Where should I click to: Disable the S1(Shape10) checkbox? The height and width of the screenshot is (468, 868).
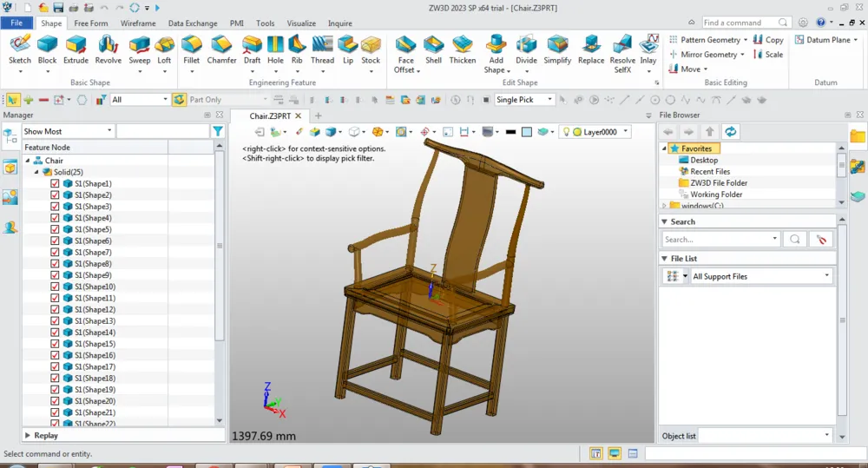[x=55, y=287]
